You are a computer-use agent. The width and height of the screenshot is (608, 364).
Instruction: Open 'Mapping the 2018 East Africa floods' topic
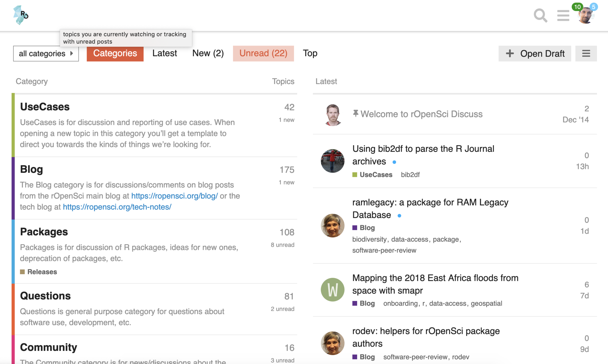pyautogui.click(x=435, y=284)
